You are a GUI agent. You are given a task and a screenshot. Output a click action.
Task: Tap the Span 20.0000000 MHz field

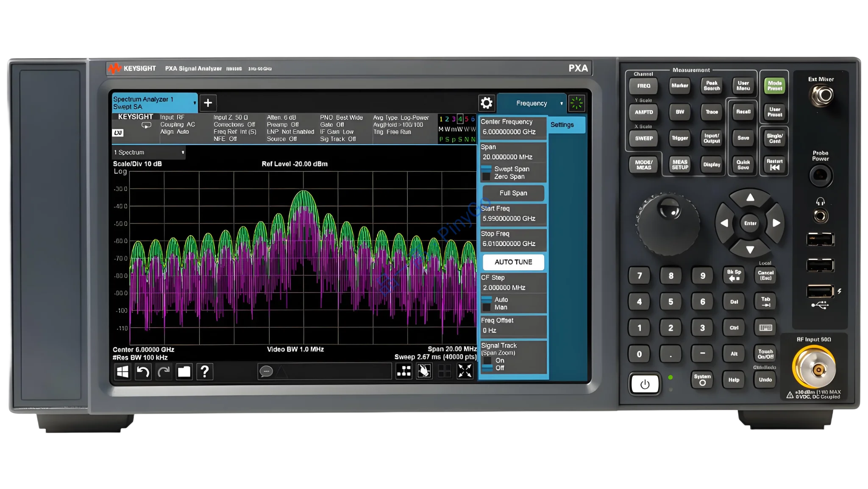(513, 152)
